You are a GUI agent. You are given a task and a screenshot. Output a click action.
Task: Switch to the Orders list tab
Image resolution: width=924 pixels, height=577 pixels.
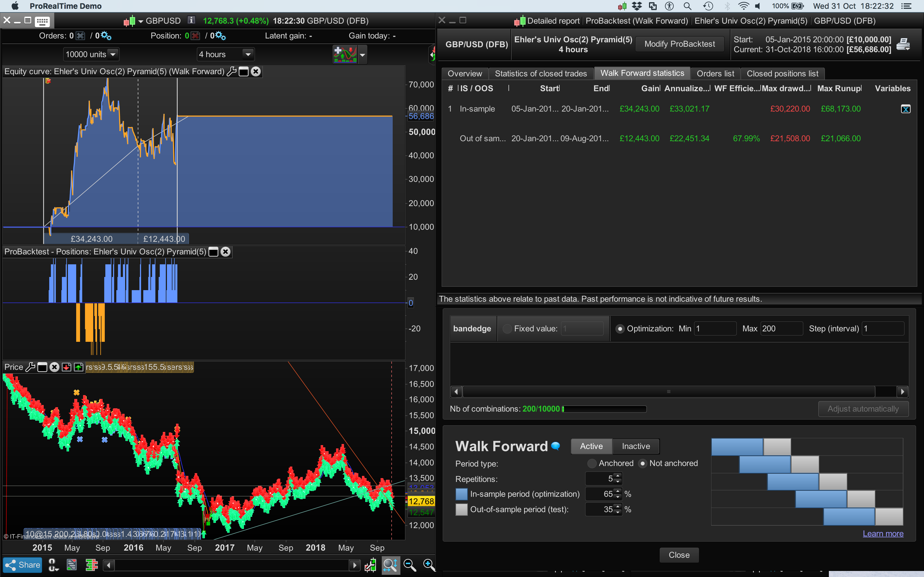click(715, 73)
